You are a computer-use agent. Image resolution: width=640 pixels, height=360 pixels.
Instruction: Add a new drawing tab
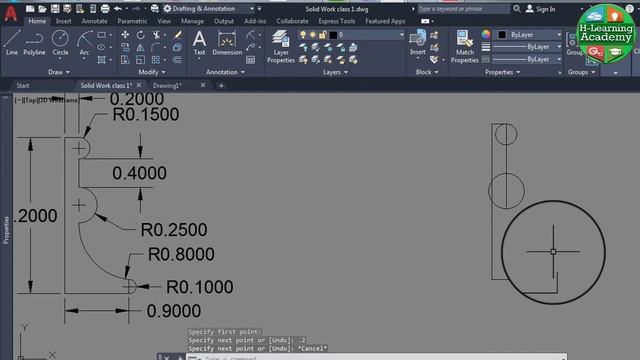(x=221, y=85)
